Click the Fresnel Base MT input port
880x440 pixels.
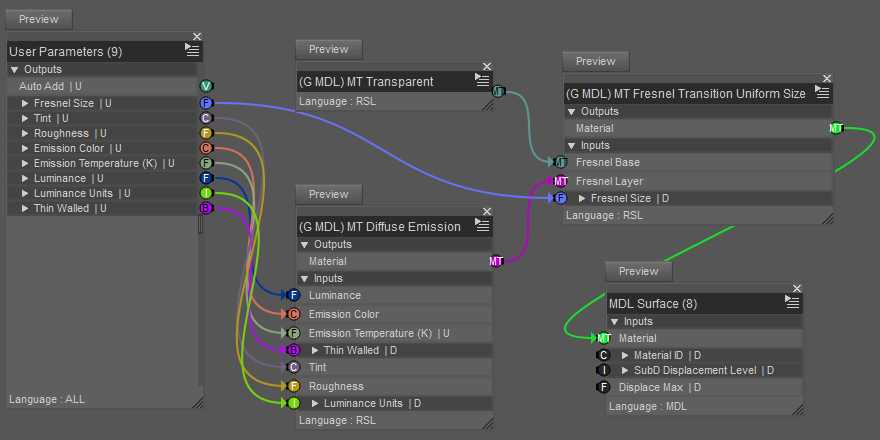pos(560,162)
